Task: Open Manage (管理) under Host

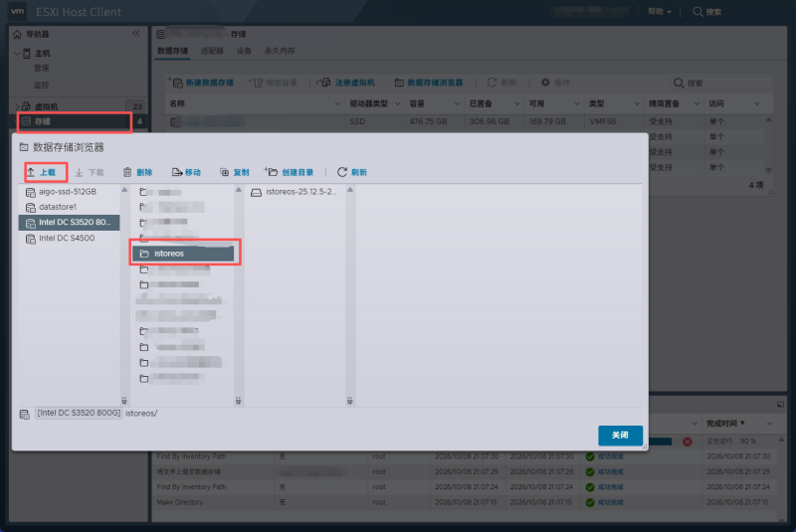Action: point(41,68)
